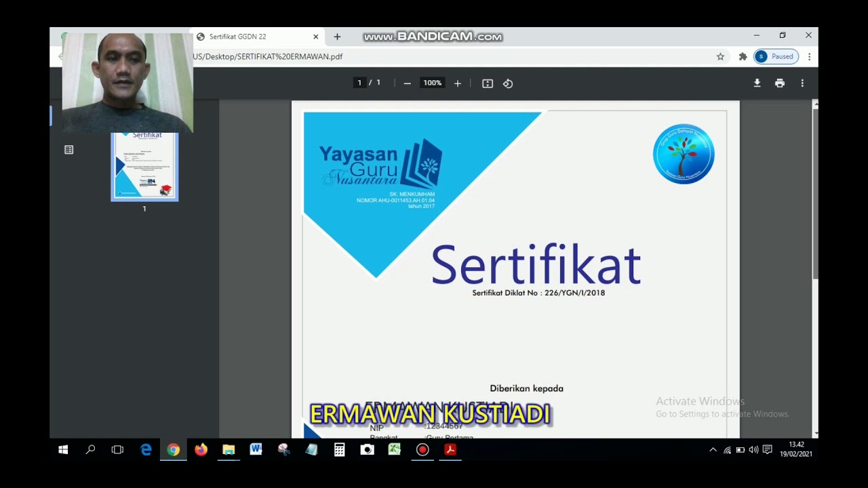Show hidden system tray icons
Image resolution: width=868 pixels, height=488 pixels.
713,449
